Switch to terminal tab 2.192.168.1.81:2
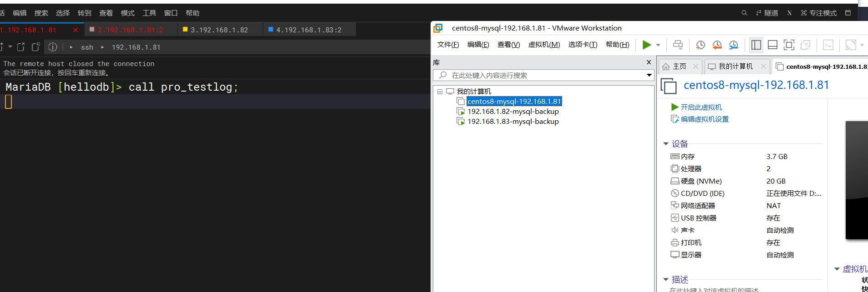The image size is (868, 292). [131, 30]
